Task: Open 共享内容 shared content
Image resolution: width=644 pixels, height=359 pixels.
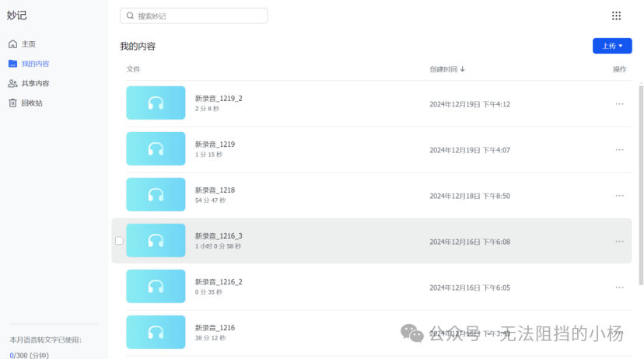Action: click(29, 83)
